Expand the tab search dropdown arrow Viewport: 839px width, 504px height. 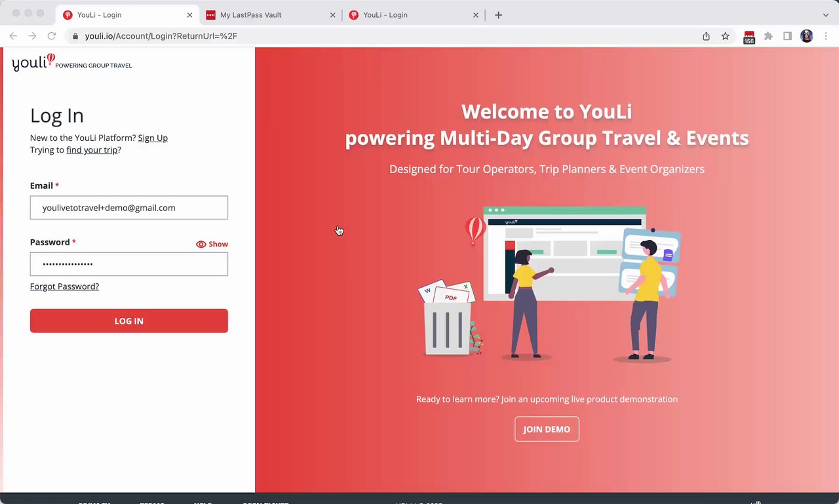point(825,14)
